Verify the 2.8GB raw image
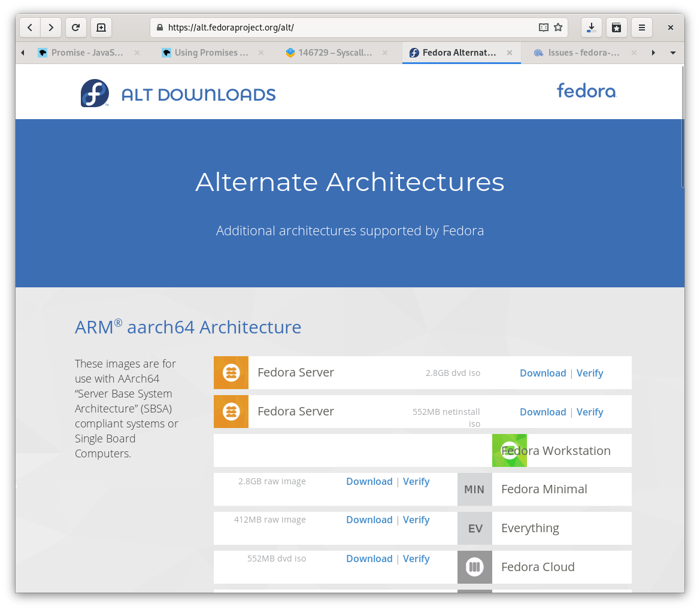This screenshot has width=700, height=610. pyautogui.click(x=416, y=481)
